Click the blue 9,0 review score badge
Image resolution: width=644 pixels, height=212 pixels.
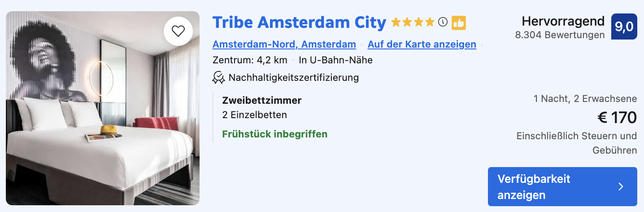click(624, 26)
